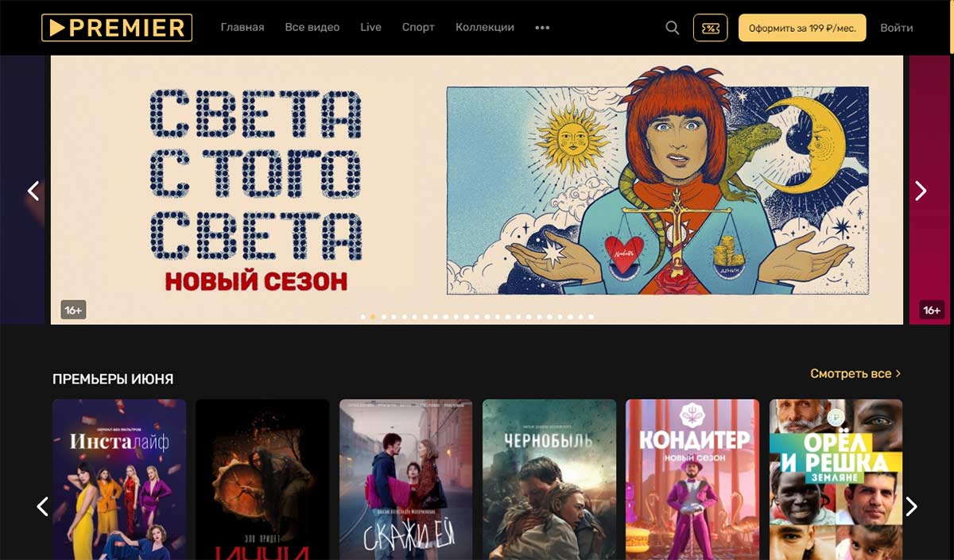The width and height of the screenshot is (954, 560).
Task: Open the search magnifier icon
Action: point(672,28)
